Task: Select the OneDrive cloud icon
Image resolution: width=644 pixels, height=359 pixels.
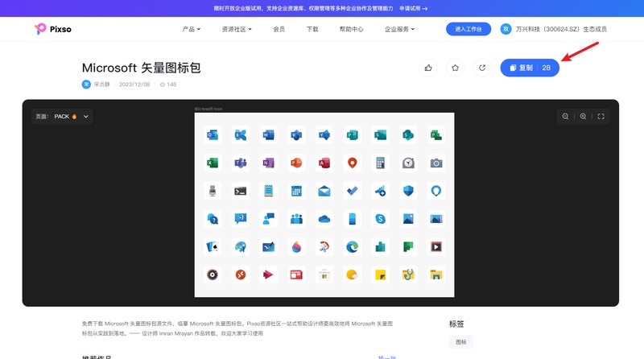Action: point(324,219)
